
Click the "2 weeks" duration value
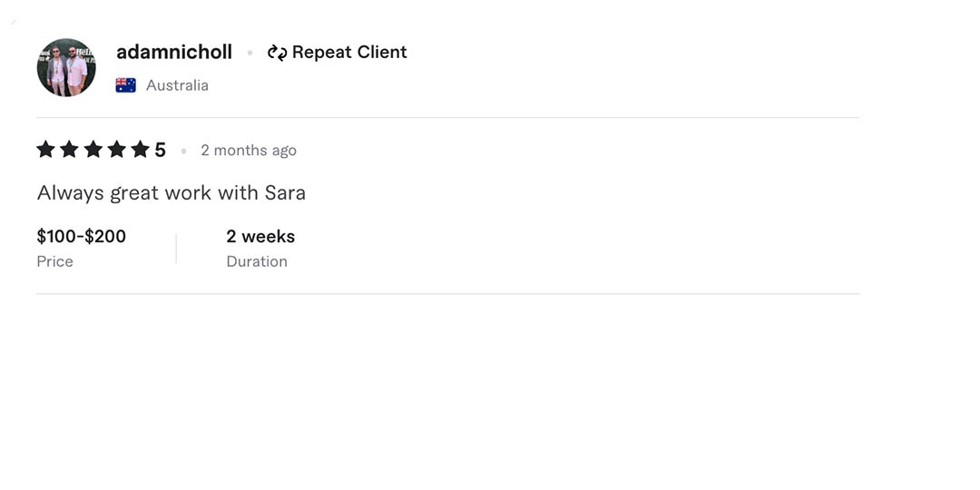(260, 237)
